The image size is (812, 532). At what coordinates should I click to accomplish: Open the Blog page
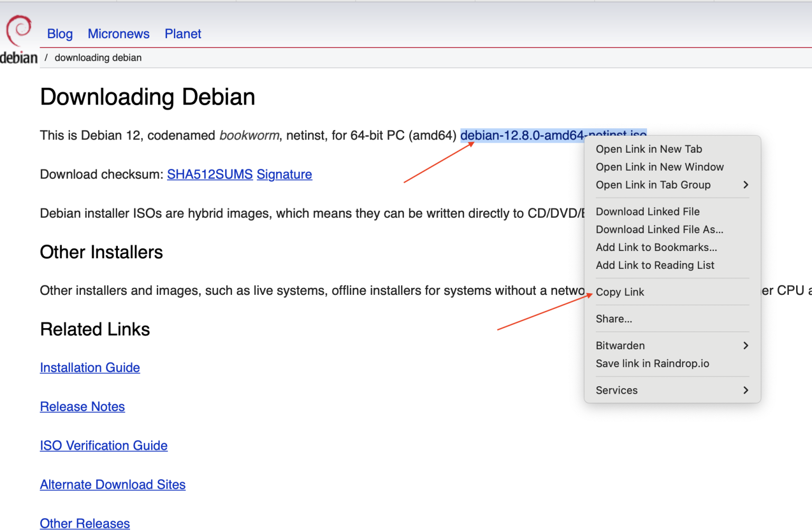tap(60, 34)
